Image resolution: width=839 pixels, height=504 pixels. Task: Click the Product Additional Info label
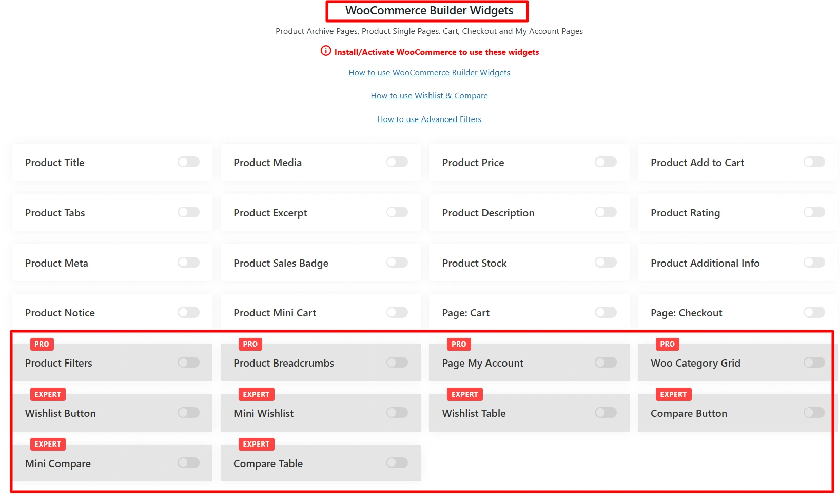click(705, 263)
